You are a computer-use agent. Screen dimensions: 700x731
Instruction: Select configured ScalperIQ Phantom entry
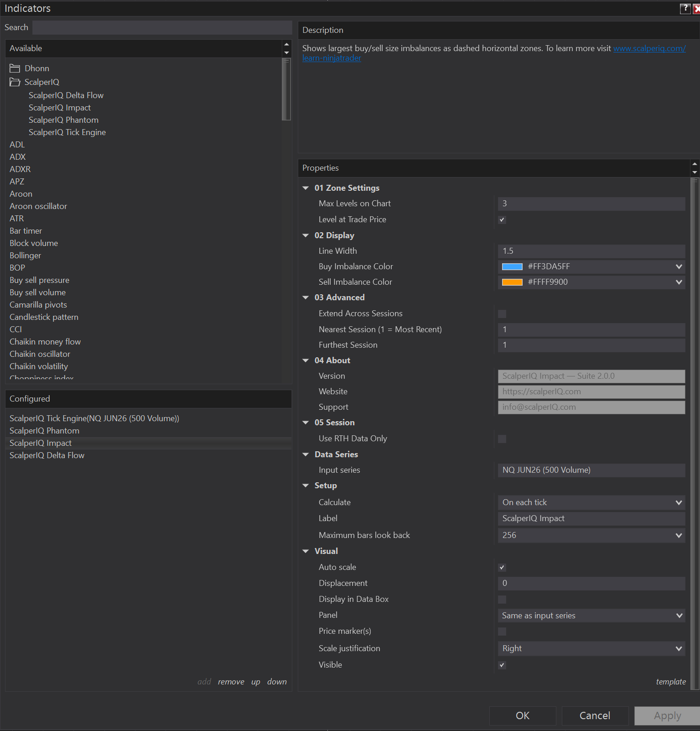(44, 431)
